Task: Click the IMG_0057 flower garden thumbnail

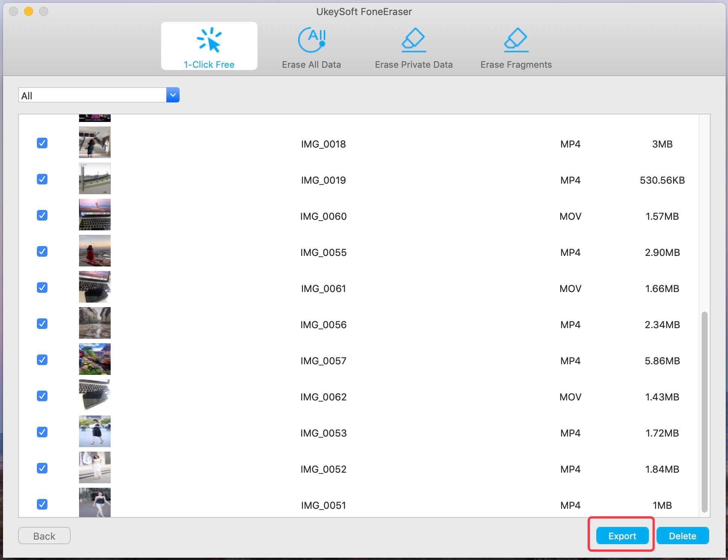Action: 95,359
